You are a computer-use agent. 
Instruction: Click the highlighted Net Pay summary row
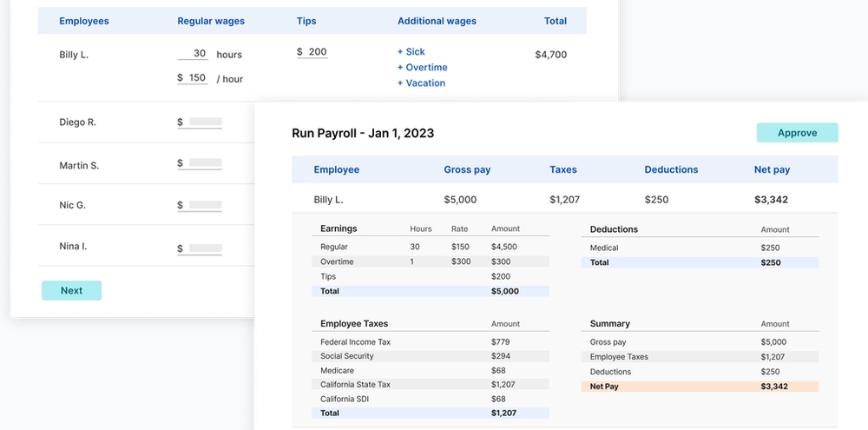pyautogui.click(x=700, y=387)
